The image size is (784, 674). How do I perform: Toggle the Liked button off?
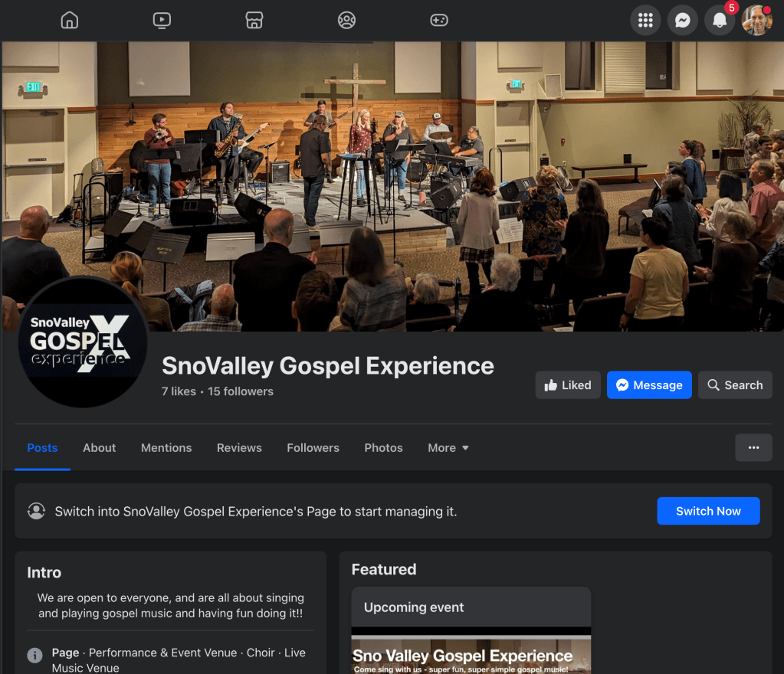pyautogui.click(x=568, y=384)
